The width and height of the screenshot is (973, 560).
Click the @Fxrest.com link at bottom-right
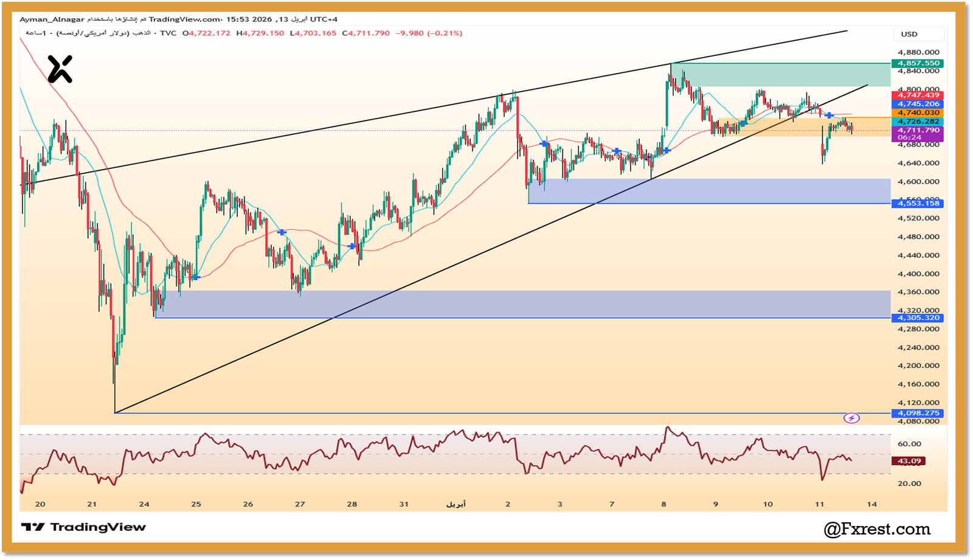click(x=877, y=528)
